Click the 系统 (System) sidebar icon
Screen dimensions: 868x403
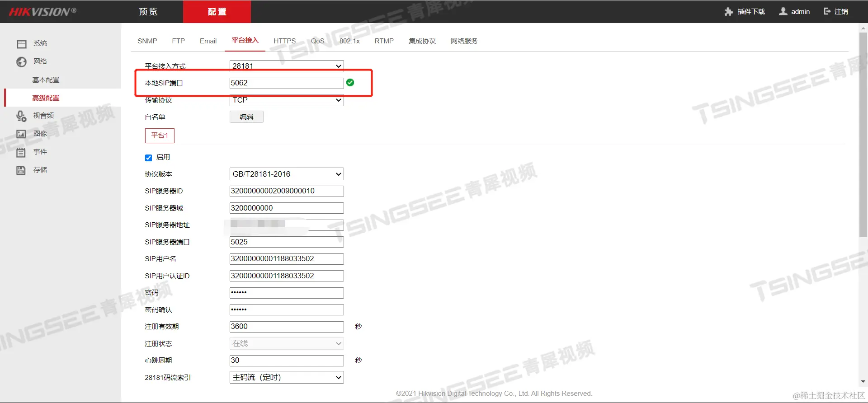[x=22, y=44]
